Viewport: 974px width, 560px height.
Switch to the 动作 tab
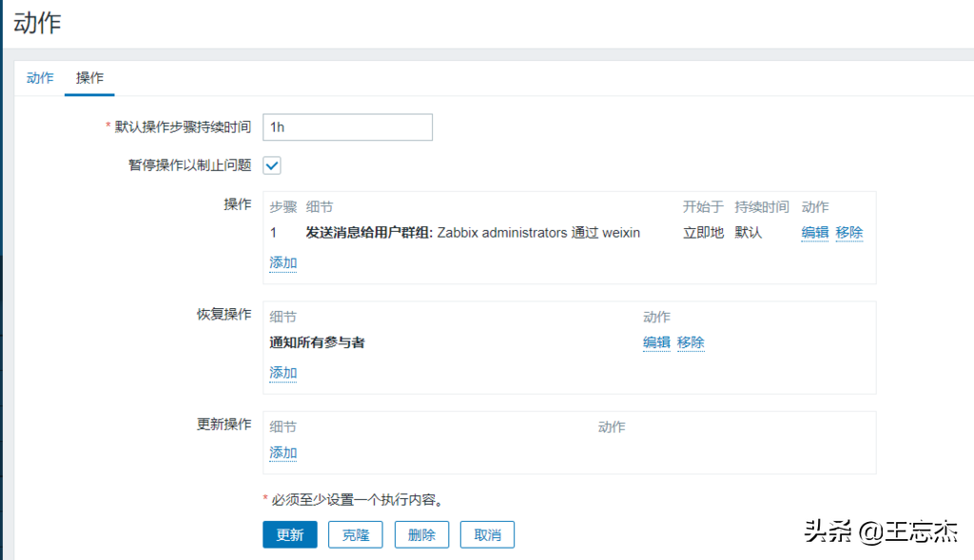point(40,78)
